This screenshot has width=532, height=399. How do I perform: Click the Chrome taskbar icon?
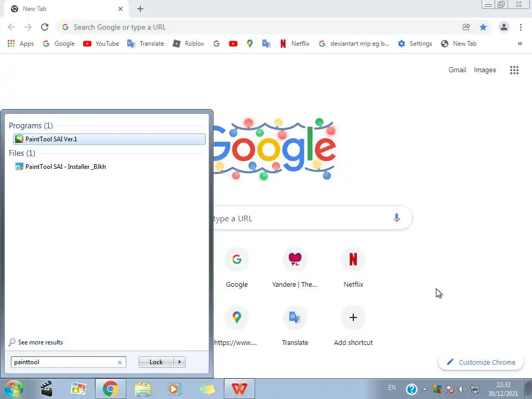tap(110, 389)
